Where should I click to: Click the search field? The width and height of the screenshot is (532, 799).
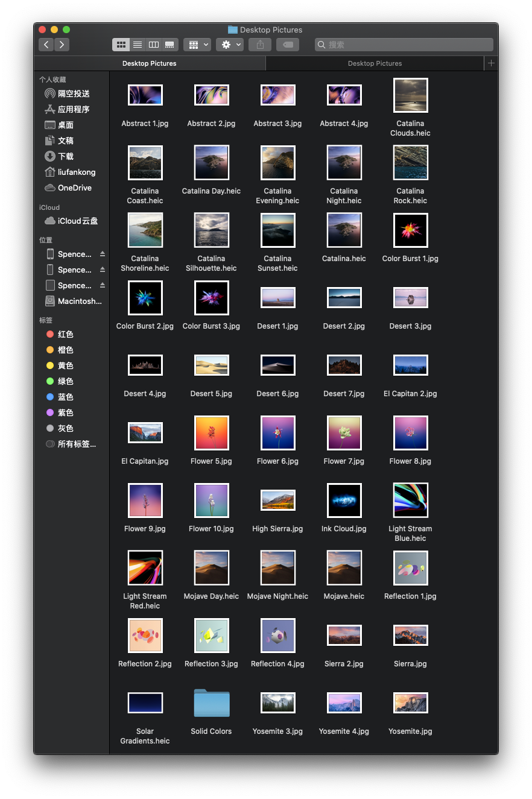pos(404,45)
